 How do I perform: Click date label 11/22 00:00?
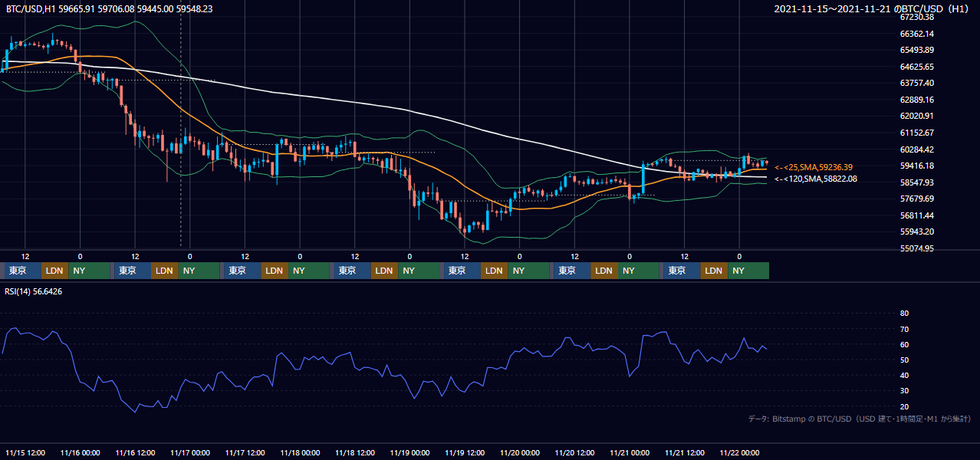coord(740,452)
